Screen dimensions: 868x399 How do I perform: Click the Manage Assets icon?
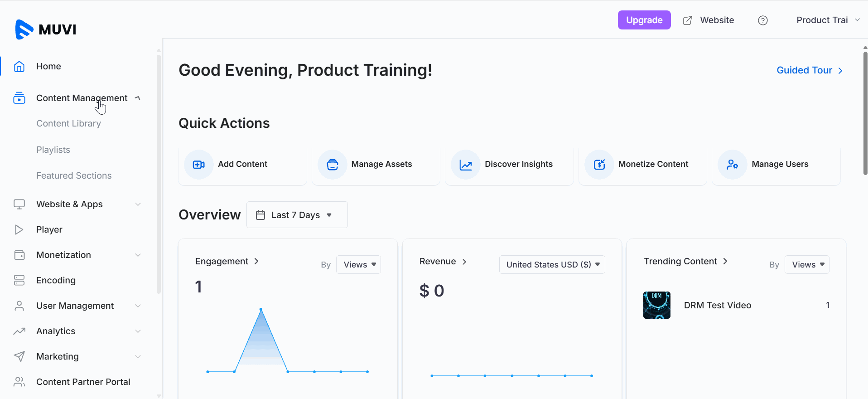[x=332, y=165]
